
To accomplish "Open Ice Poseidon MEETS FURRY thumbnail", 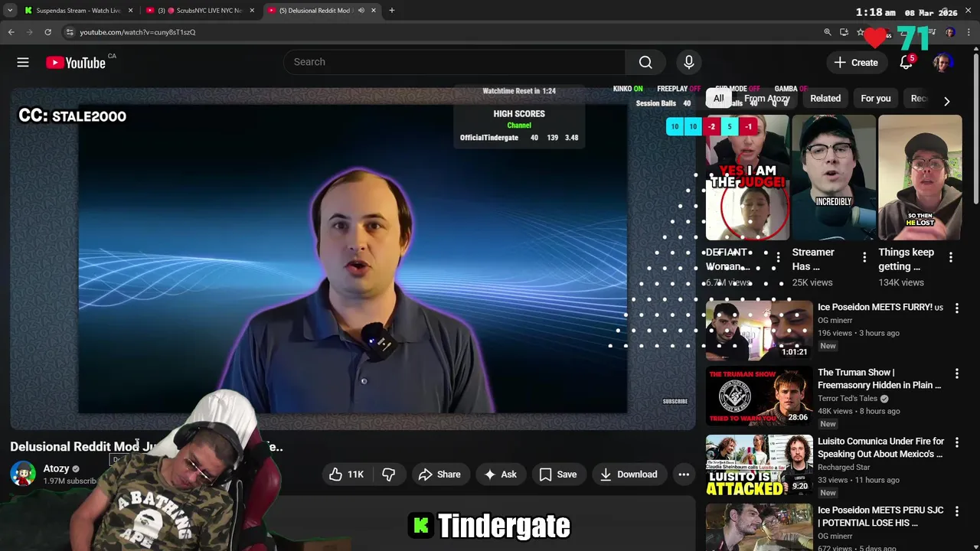I will tap(759, 330).
